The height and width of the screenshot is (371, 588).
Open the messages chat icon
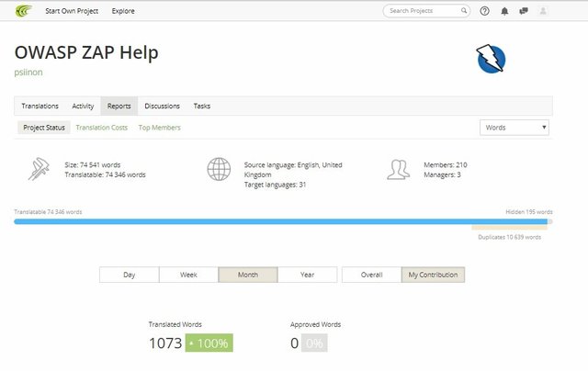click(523, 11)
